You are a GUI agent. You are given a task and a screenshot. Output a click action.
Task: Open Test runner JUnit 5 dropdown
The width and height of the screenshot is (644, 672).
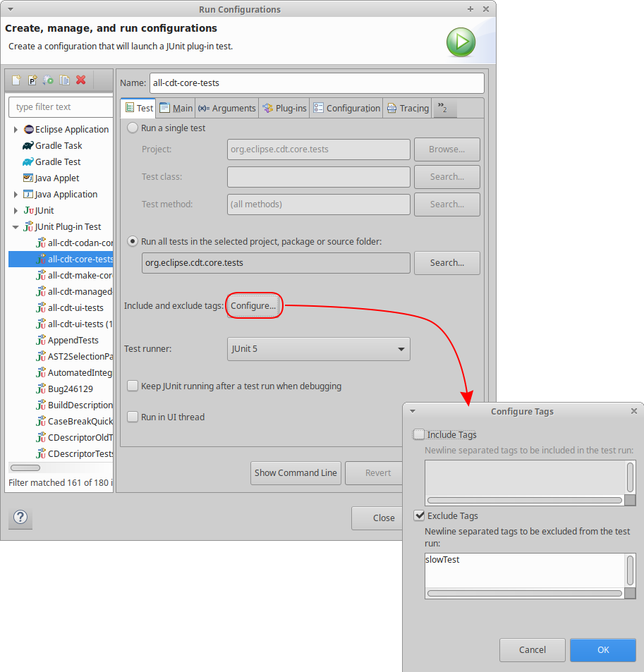[x=319, y=349]
